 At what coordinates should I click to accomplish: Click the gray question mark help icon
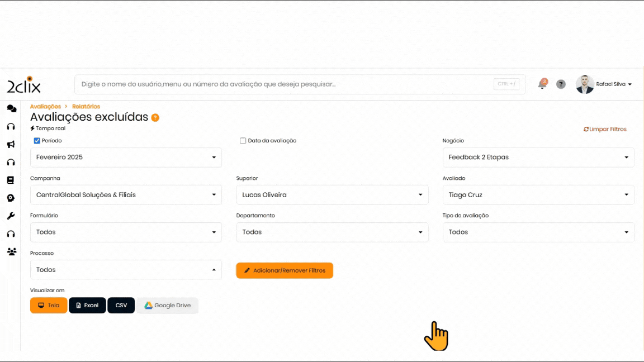coord(561,84)
